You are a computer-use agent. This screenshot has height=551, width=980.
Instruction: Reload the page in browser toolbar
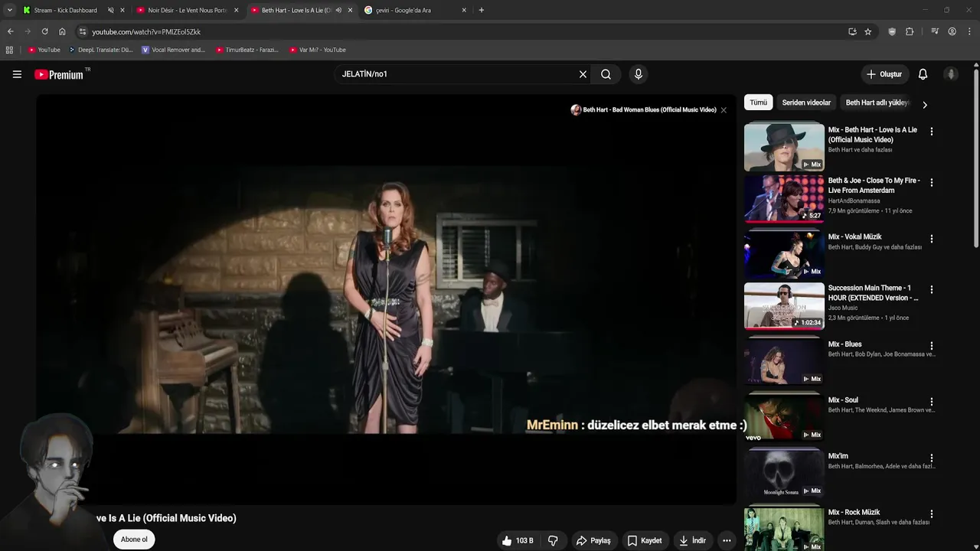(x=44, y=31)
